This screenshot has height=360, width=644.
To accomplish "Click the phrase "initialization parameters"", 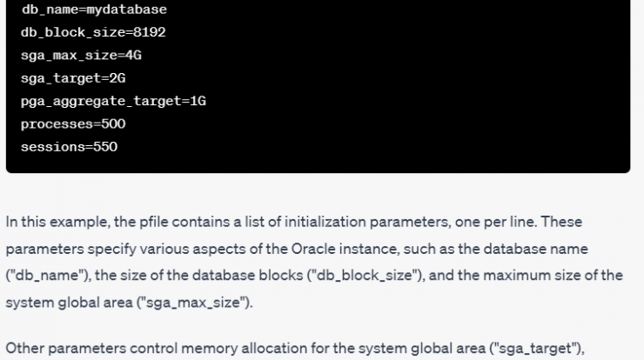I will point(366,222).
